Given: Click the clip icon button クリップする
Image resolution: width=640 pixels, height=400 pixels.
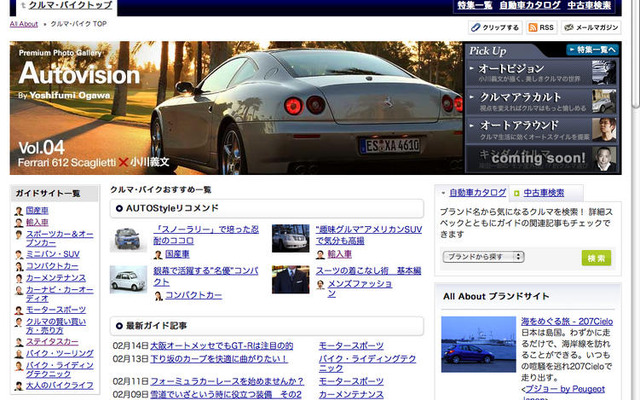Looking at the screenshot, I should [x=495, y=27].
